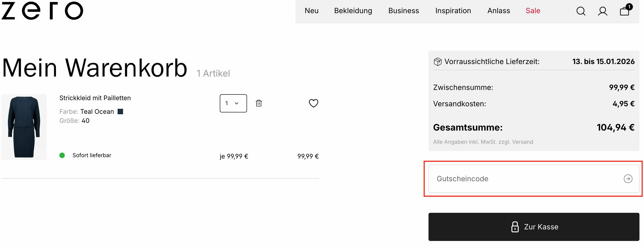
Task: Open the Strickkleid mit Pailletten product link
Action: point(95,98)
